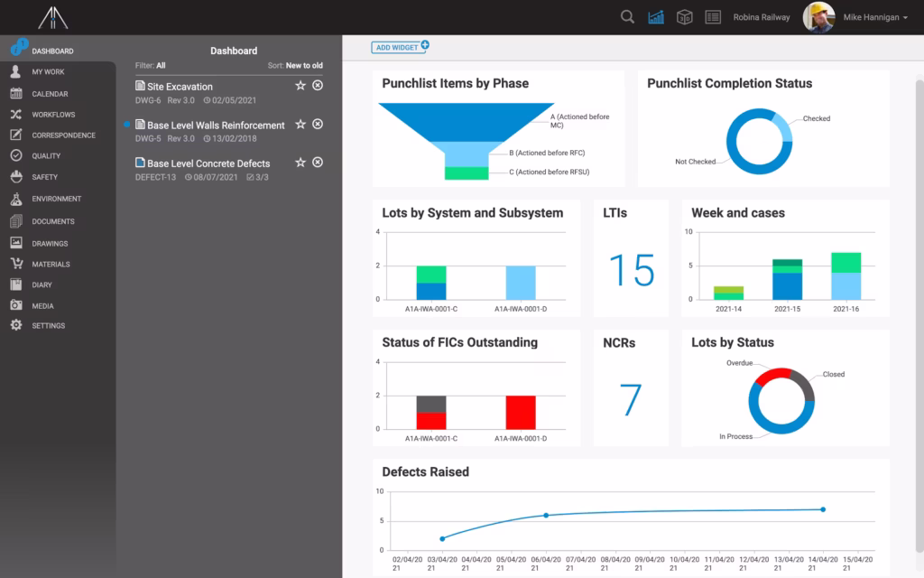
Task: Open Base Level Walls Reinforcement drawing
Action: pos(216,125)
